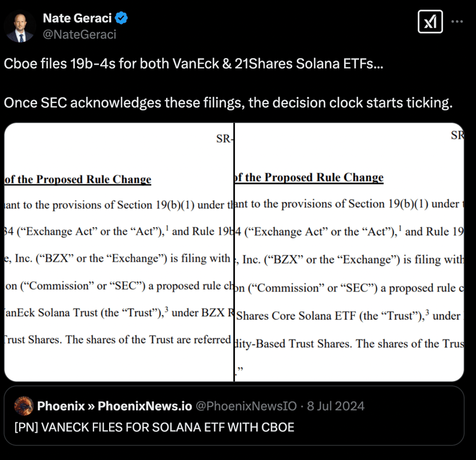476x460 pixels.
Task: Click the 'Cboe files 19b-4s' tweet text
Action: coord(194,64)
